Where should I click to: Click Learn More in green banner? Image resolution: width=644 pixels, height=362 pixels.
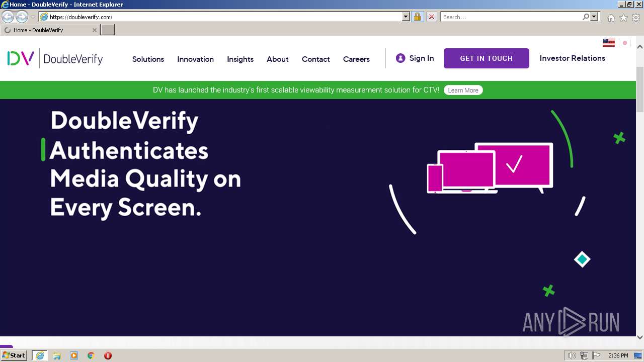click(463, 90)
